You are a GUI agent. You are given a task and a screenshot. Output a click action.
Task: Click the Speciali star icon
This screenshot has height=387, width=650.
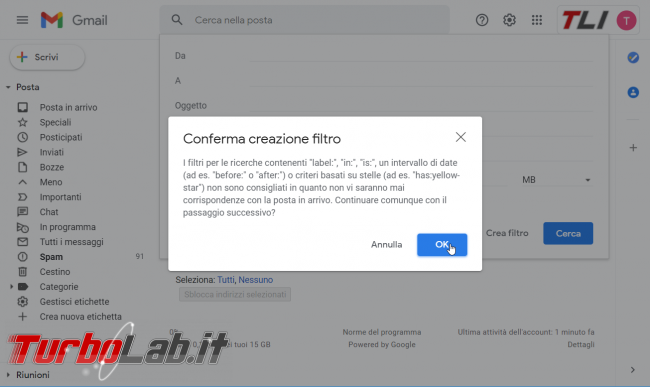click(x=22, y=122)
